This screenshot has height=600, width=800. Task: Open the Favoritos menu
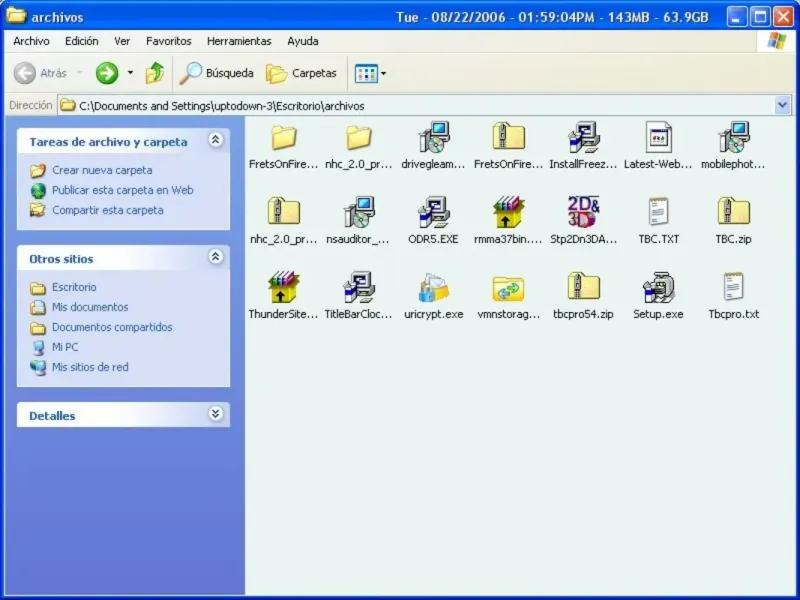pyautogui.click(x=168, y=41)
